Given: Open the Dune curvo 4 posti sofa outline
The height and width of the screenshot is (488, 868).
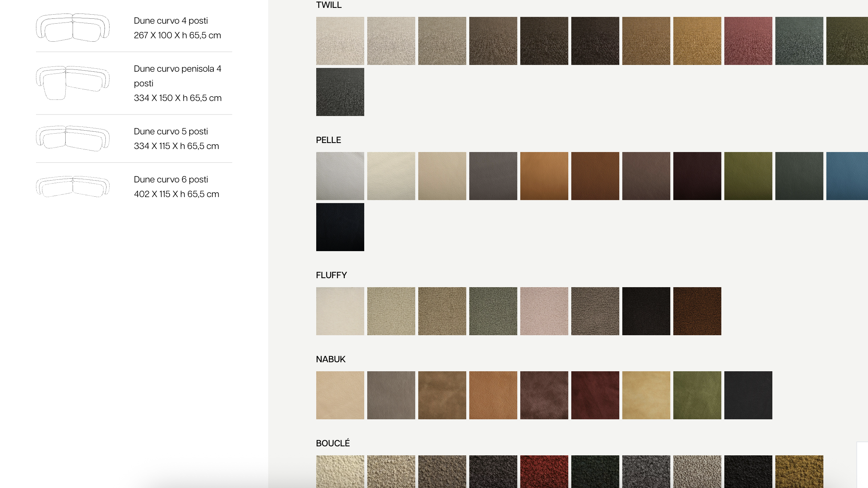Looking at the screenshot, I should [73, 27].
